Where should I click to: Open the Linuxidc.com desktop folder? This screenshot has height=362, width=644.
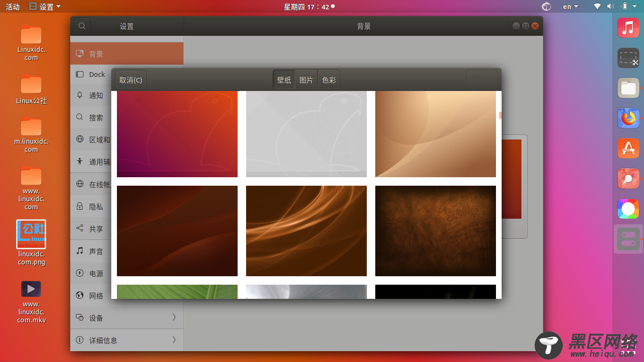(31, 43)
